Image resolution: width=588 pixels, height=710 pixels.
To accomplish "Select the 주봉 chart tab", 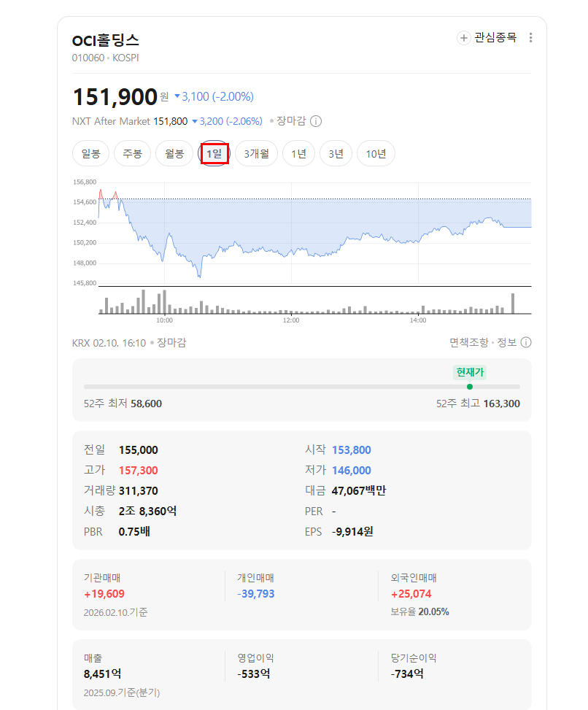I will point(132,153).
